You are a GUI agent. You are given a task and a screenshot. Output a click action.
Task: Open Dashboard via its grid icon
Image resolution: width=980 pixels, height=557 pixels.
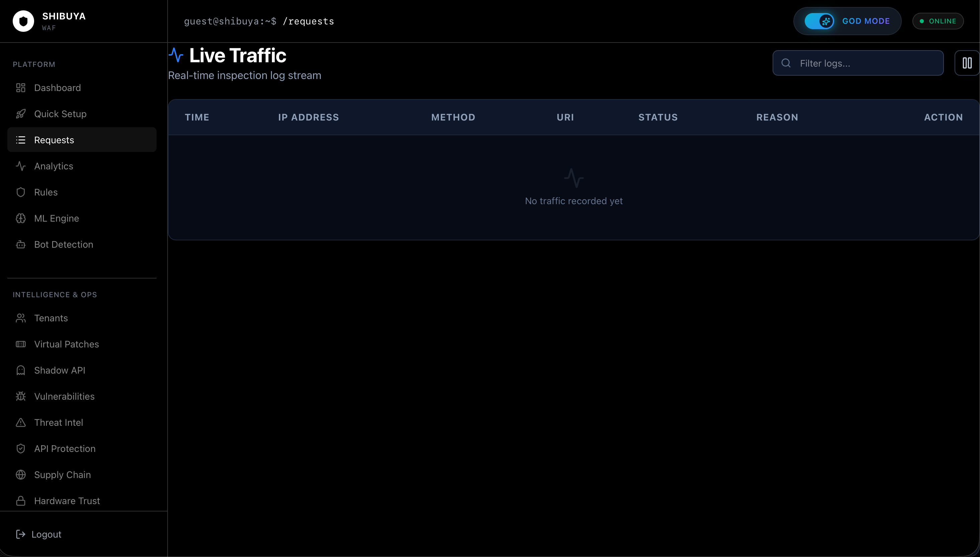point(21,88)
